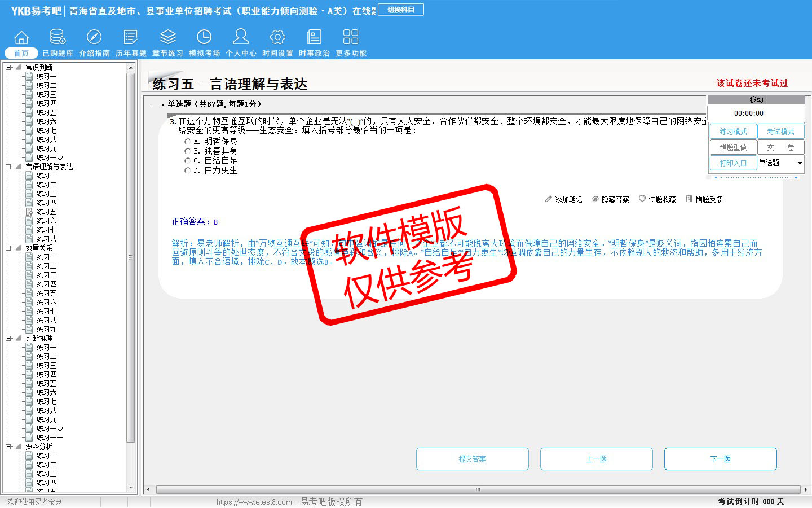
Task: Open 章节练习 layers icon
Action: 167,38
